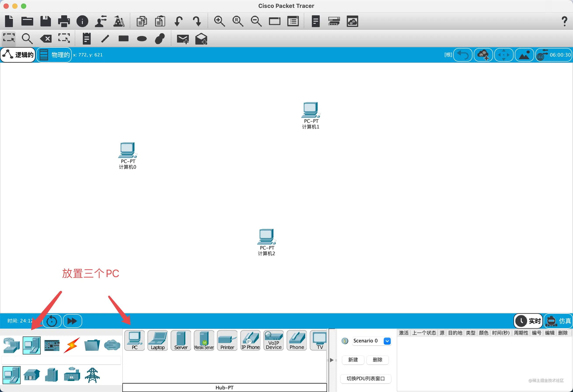Select the Components category

point(52,345)
